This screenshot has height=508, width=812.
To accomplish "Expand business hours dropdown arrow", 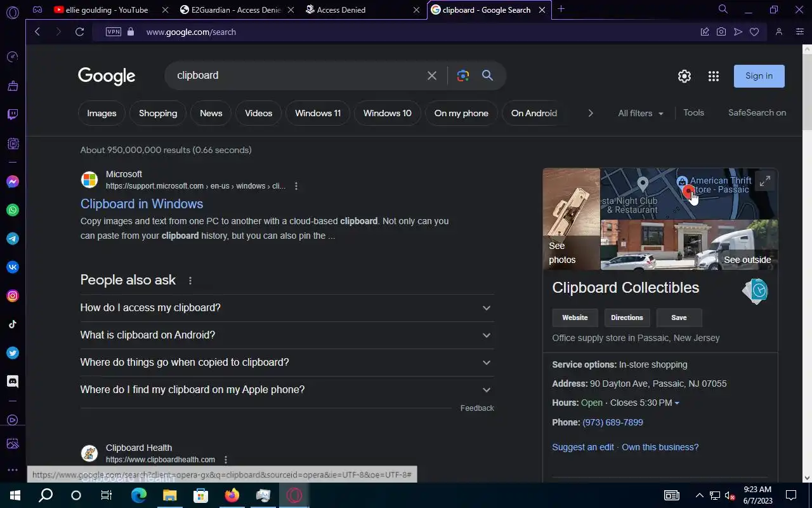I will (677, 403).
